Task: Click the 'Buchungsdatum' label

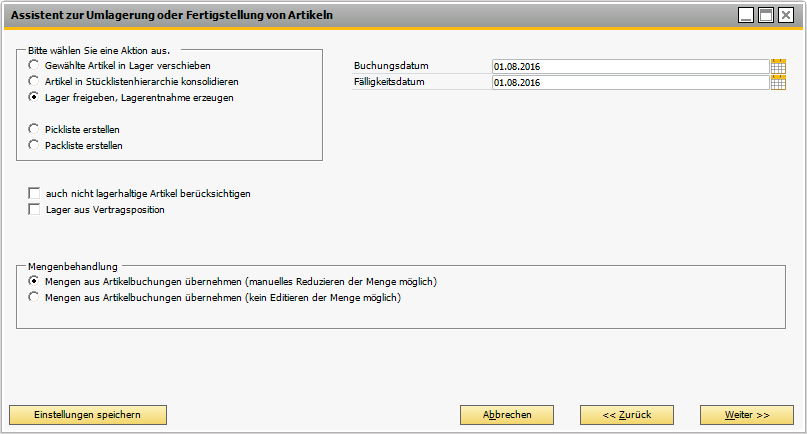Action: (391, 66)
